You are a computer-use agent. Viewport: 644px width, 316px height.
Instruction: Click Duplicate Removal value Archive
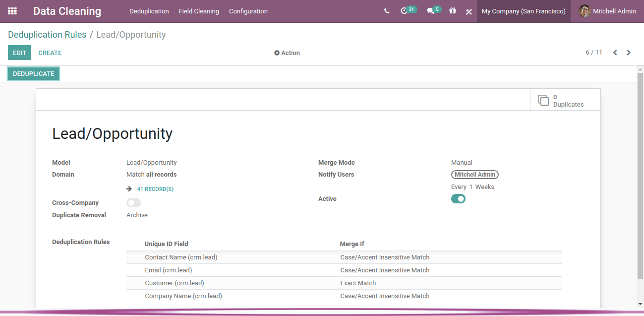point(137,215)
